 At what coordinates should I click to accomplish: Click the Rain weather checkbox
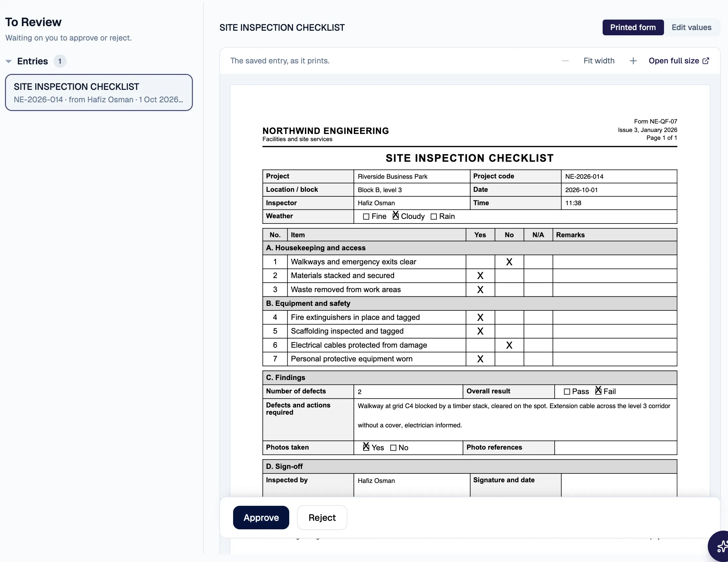pos(434,216)
